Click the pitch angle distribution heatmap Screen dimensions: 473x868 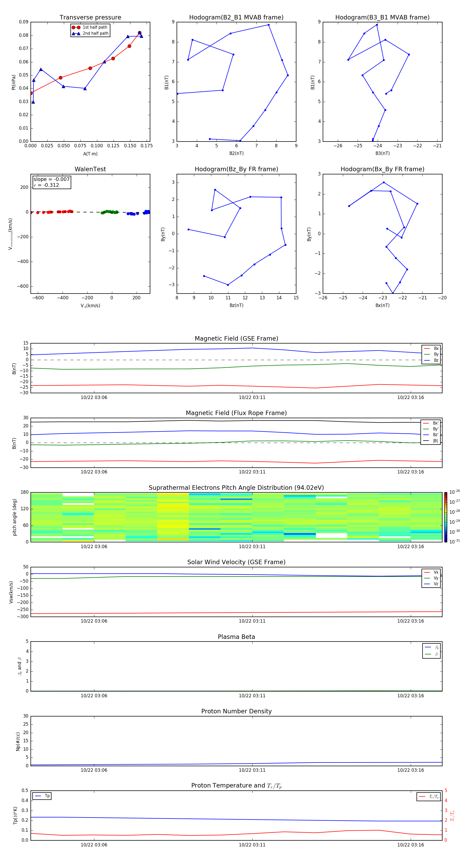pyautogui.click(x=236, y=517)
